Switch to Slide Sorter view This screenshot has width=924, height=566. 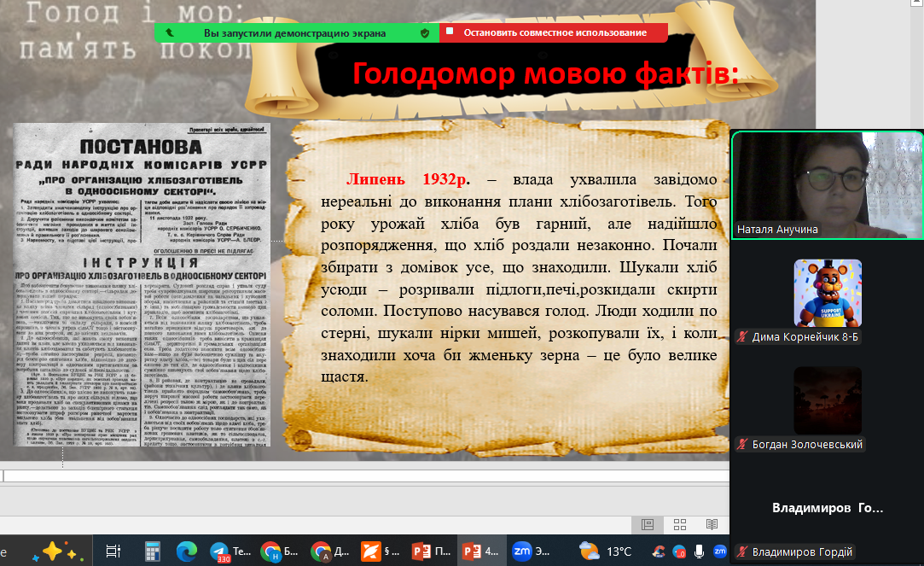click(680, 524)
